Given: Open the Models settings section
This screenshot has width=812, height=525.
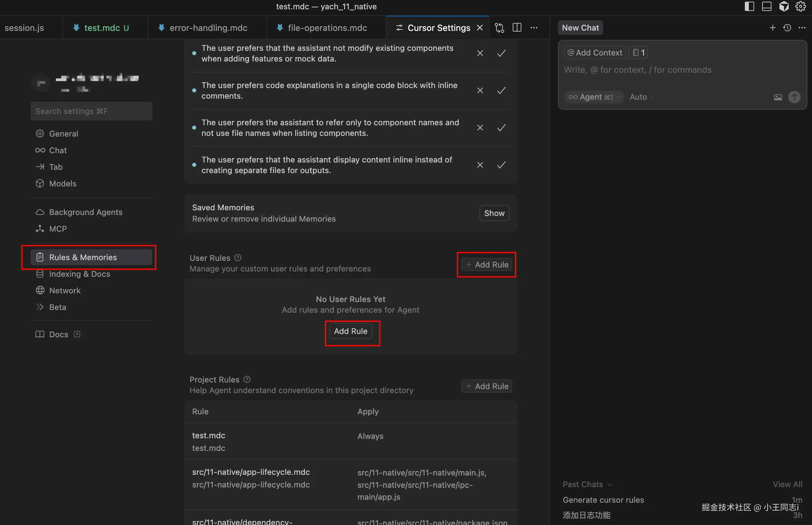Looking at the screenshot, I should pyautogui.click(x=63, y=183).
